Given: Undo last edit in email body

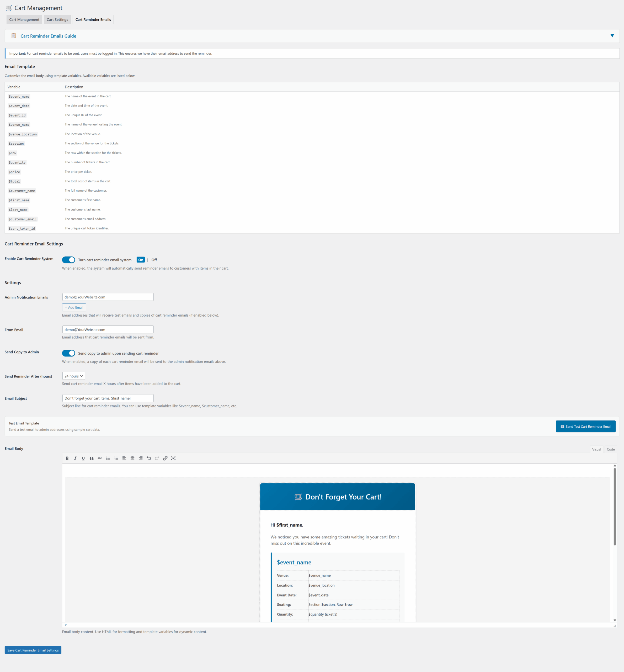Looking at the screenshot, I should tap(148, 458).
